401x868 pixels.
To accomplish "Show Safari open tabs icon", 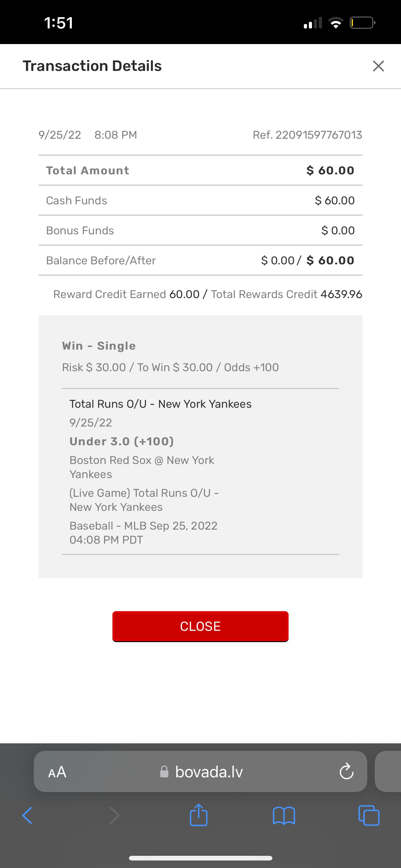I will (x=369, y=816).
